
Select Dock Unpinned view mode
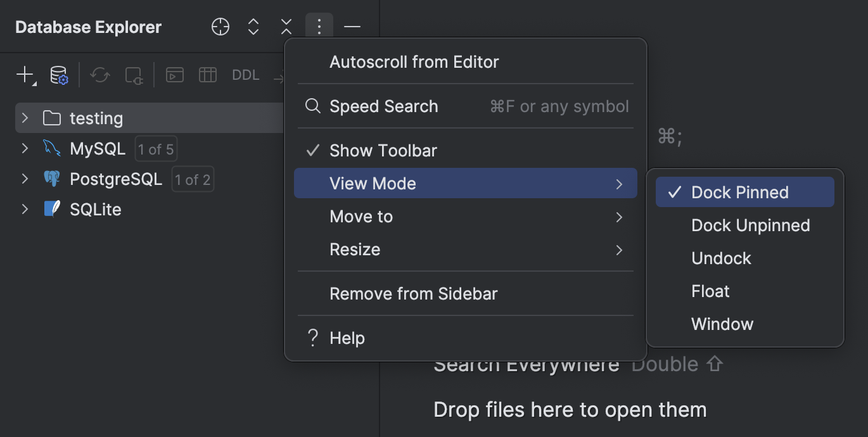coord(750,225)
